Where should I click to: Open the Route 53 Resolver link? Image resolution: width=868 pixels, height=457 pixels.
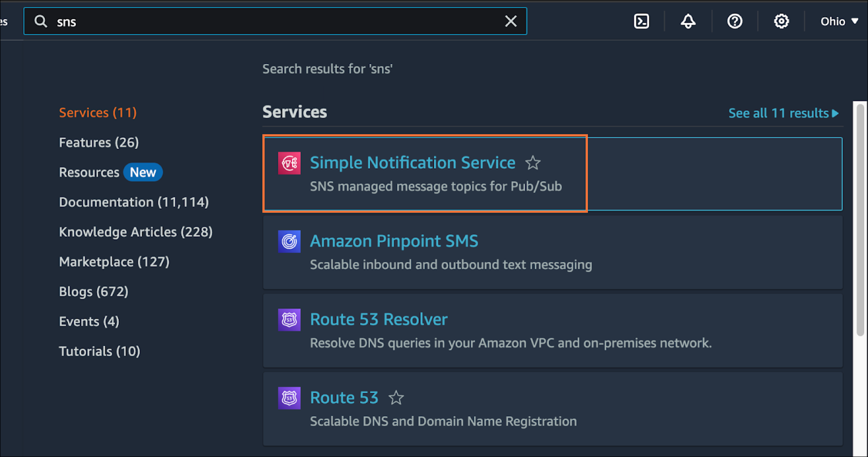tap(379, 319)
